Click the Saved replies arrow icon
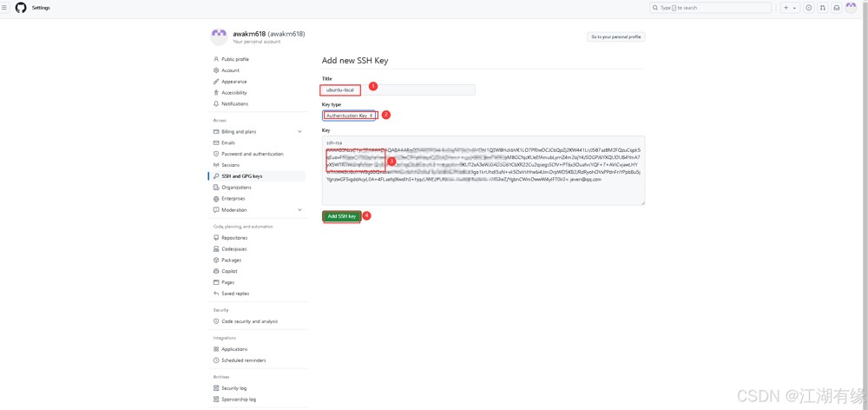Screen dimensions: 868x410 [x=216, y=294]
